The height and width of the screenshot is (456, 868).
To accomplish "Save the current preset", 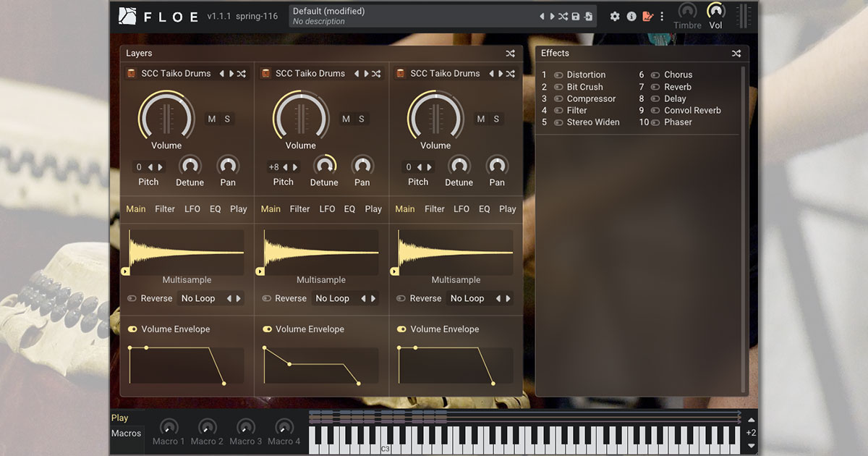I will 576,17.
